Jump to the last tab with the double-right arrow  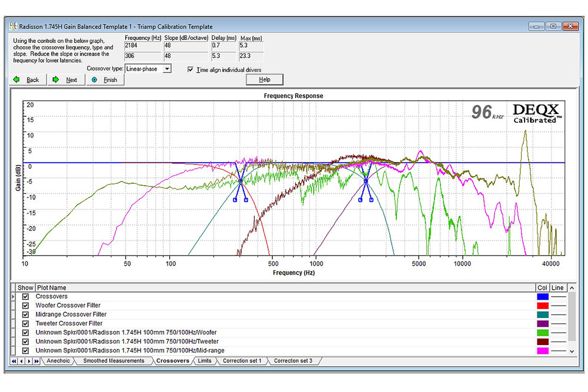36,361
